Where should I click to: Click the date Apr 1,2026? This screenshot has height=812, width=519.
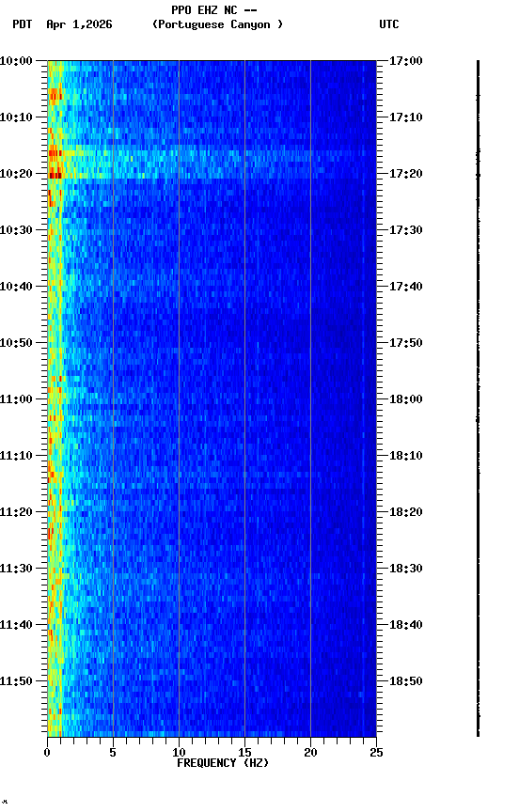point(79,24)
